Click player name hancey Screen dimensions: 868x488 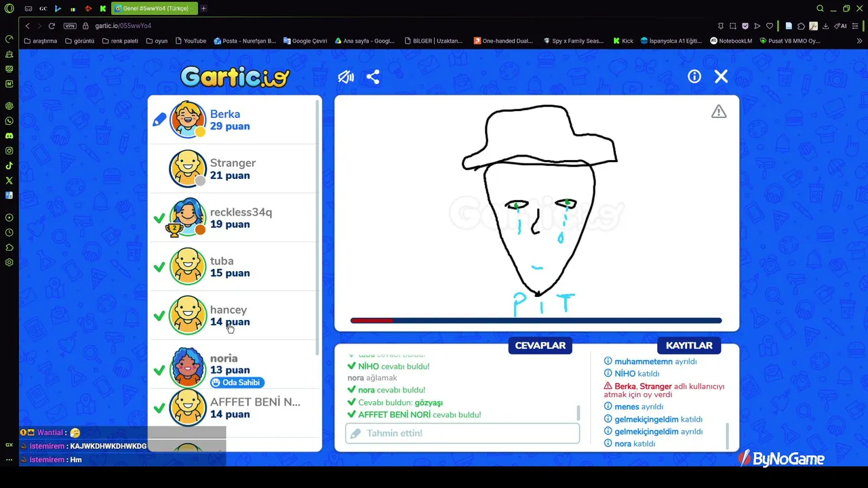tap(229, 310)
